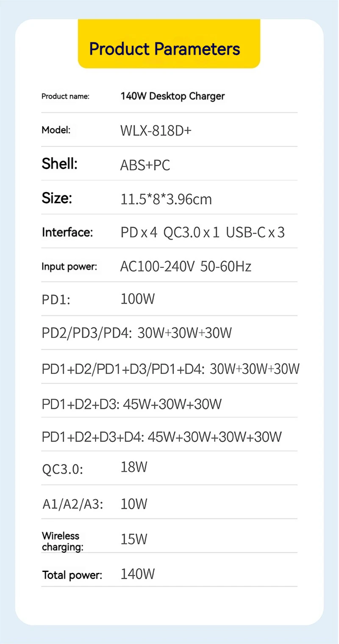
Task: Click the Interface label
Action: 67,232
